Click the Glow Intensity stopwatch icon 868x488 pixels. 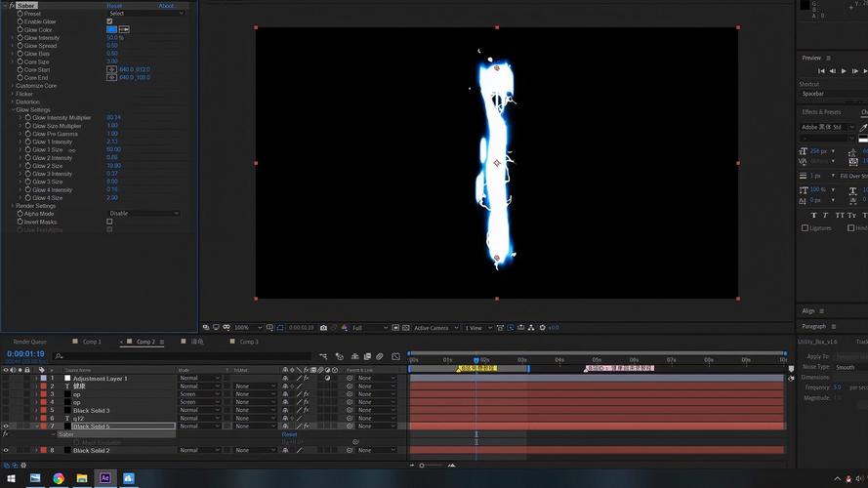tap(20, 38)
